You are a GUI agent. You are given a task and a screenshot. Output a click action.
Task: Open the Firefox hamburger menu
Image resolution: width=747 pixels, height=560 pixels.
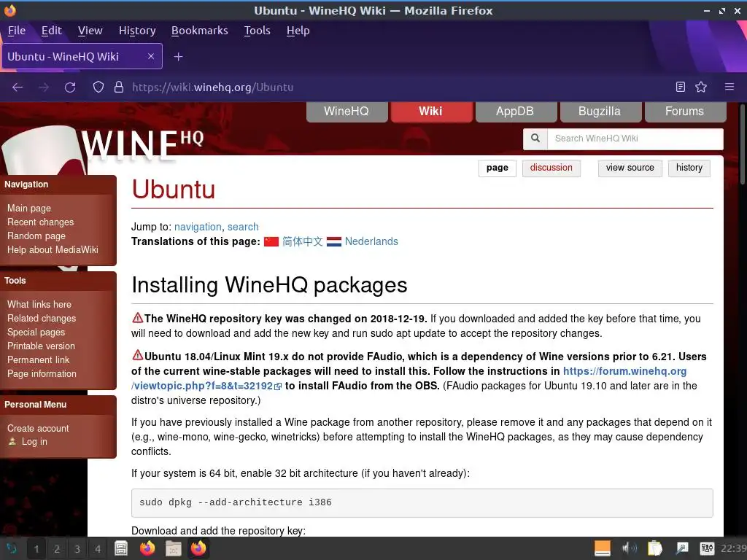[x=729, y=87]
